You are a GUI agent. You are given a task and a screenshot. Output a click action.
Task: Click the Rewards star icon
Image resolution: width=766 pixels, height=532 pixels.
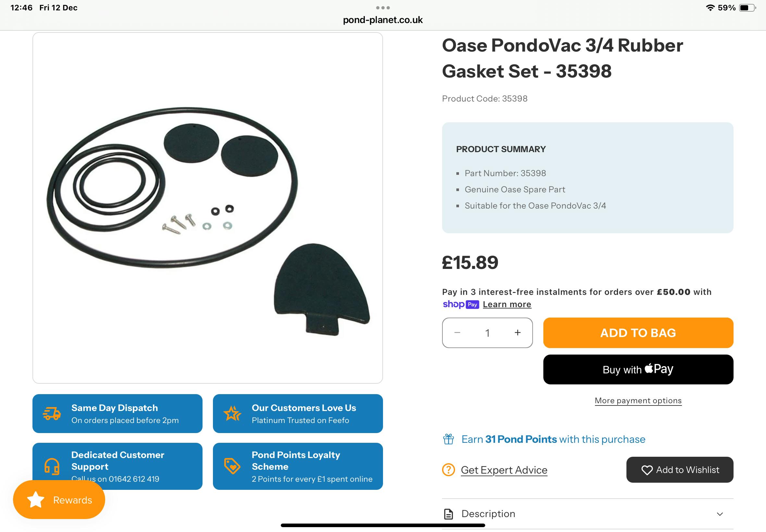pyautogui.click(x=36, y=500)
